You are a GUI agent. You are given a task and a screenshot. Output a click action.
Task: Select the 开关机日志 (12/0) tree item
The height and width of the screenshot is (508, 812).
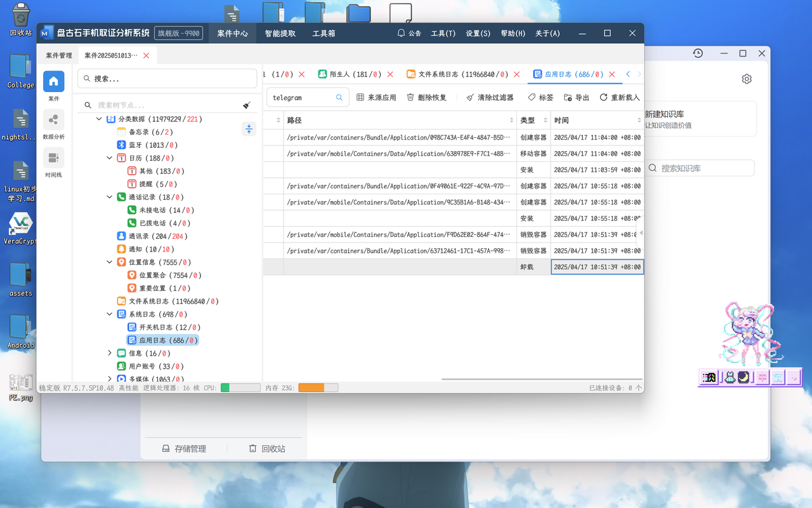(x=164, y=327)
